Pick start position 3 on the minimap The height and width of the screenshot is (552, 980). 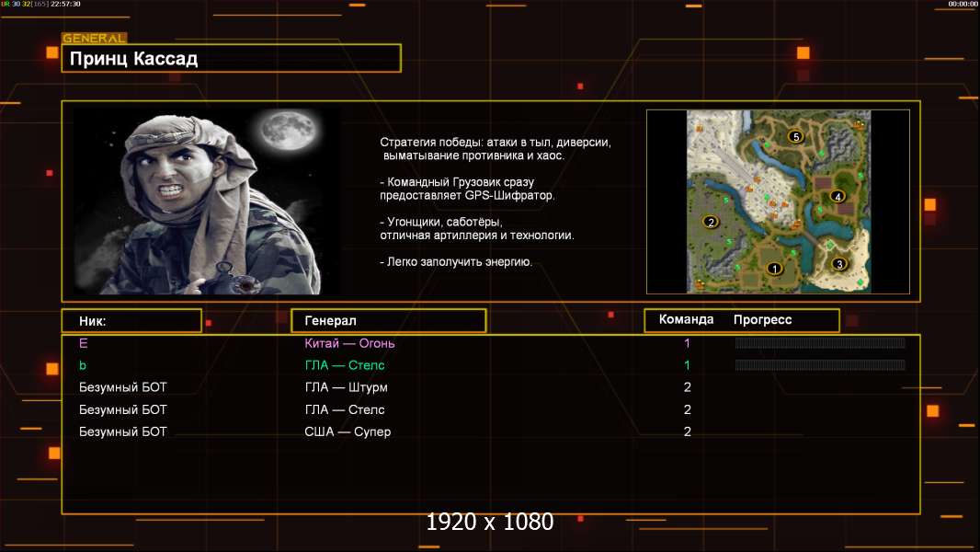[x=838, y=264]
